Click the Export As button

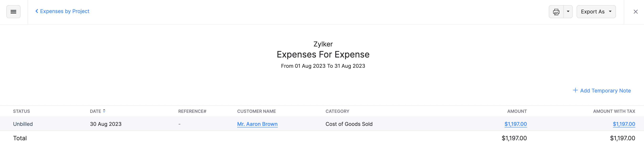point(596,11)
